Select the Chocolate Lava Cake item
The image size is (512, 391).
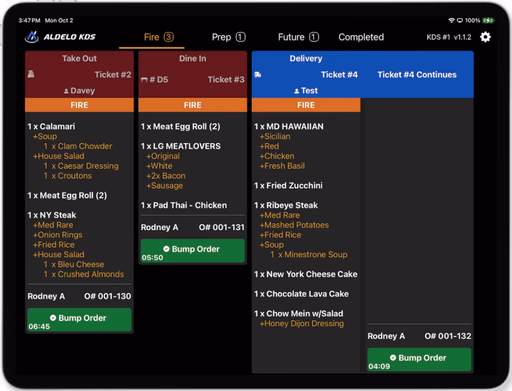pos(301,294)
